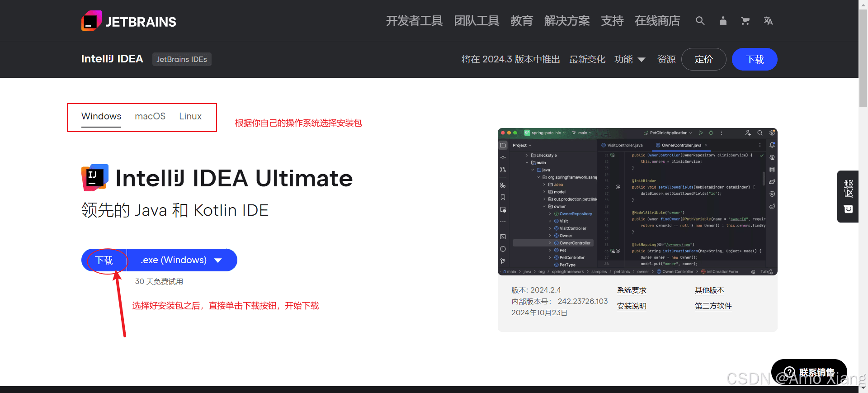The height and width of the screenshot is (393, 868).
Task: Click the 领先的 Java 和 Kotlin IDE subtitle
Action: 175,210
